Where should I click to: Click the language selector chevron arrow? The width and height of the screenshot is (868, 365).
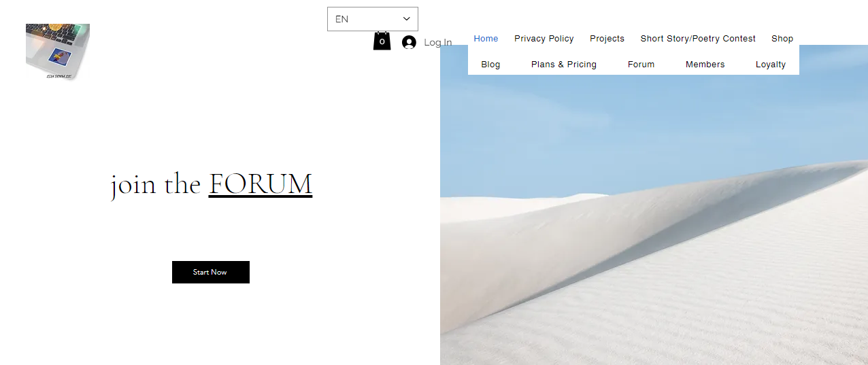click(407, 19)
